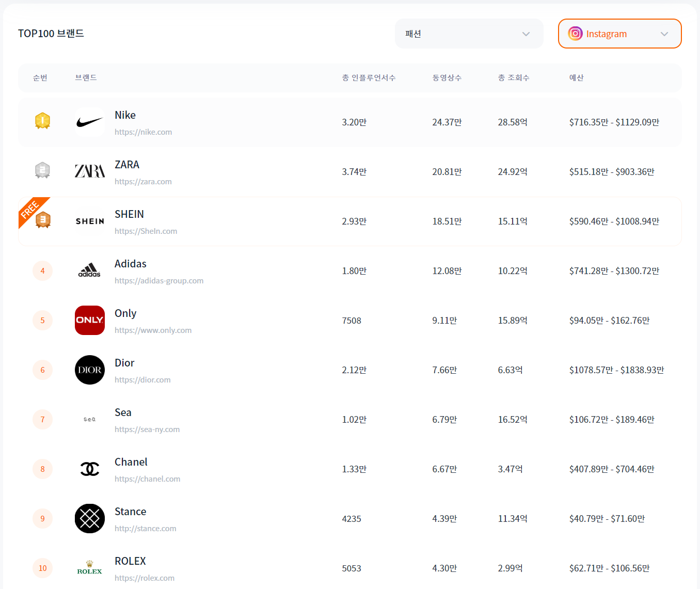Open the www.only.com link
This screenshot has width=700, height=589.
pos(153,330)
